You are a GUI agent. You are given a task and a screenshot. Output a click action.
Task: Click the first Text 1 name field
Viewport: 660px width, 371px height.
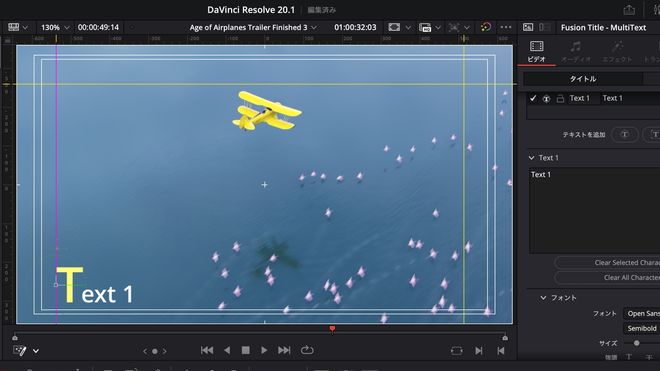tap(580, 98)
